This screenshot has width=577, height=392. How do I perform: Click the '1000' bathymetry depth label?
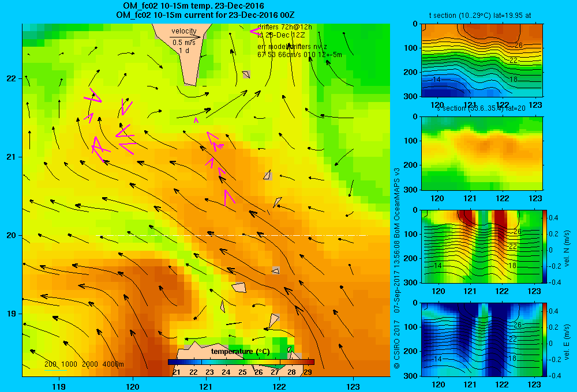pos(69,364)
